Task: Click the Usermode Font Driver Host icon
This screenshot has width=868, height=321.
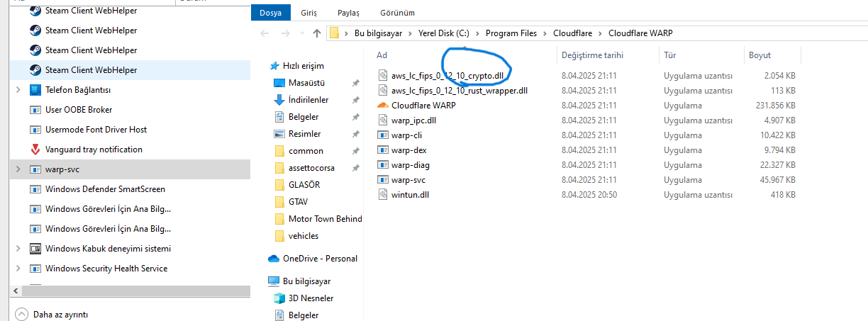Action: click(x=35, y=130)
